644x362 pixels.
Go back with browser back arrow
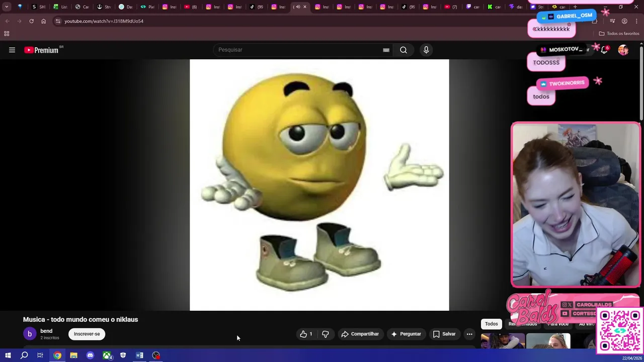7,21
